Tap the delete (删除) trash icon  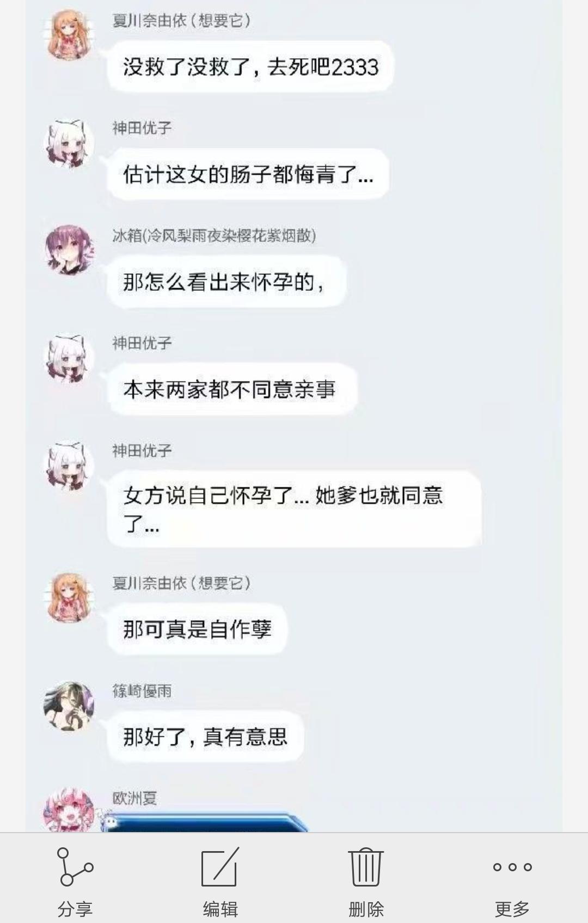point(366,866)
